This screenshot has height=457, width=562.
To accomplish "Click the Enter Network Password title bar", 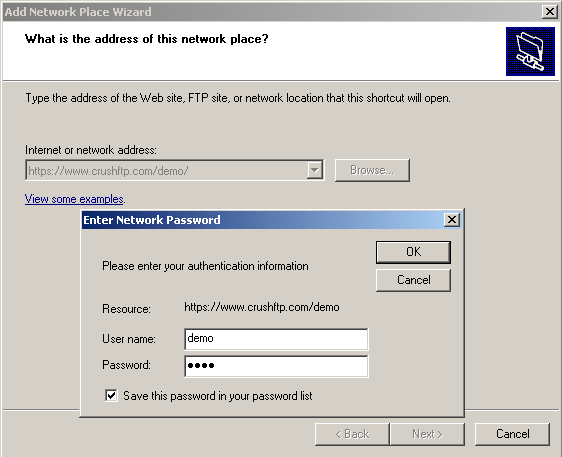I will (x=262, y=220).
